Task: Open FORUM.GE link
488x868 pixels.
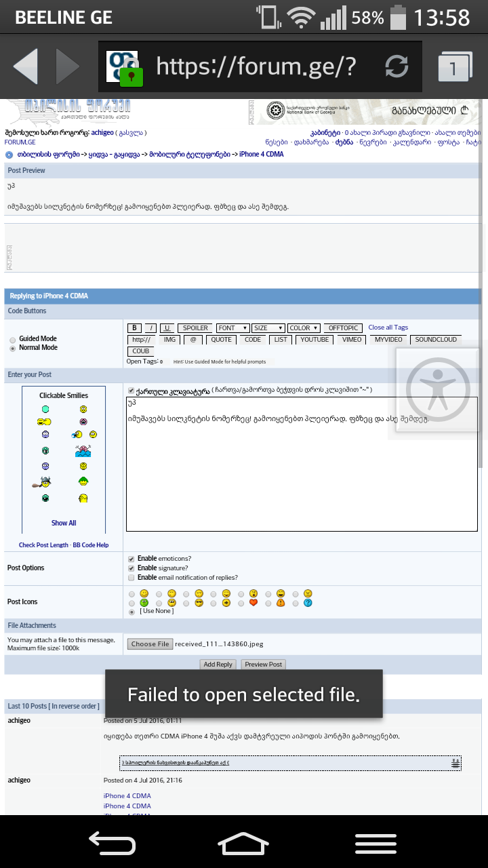Action: tap(20, 142)
